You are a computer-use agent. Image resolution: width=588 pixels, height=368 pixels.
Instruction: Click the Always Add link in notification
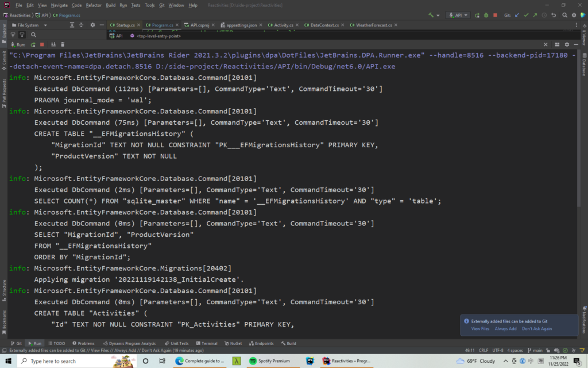click(x=505, y=329)
